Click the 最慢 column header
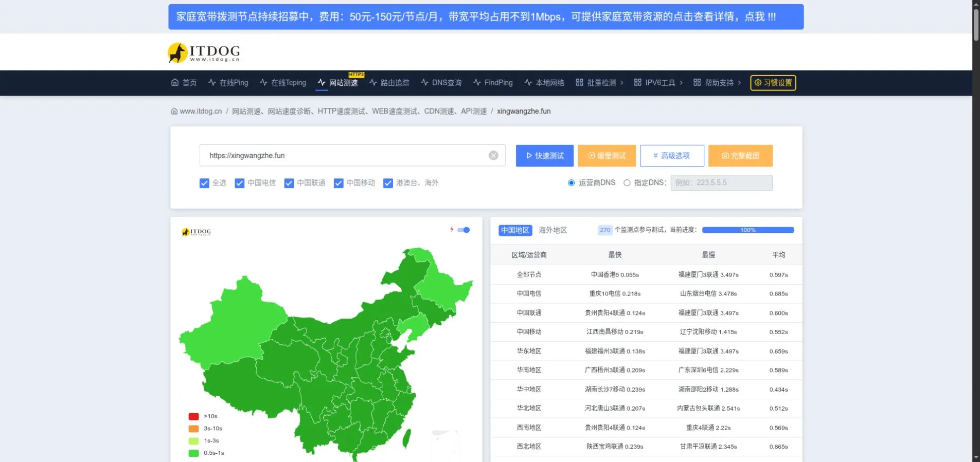This screenshot has width=980, height=462. [x=708, y=255]
